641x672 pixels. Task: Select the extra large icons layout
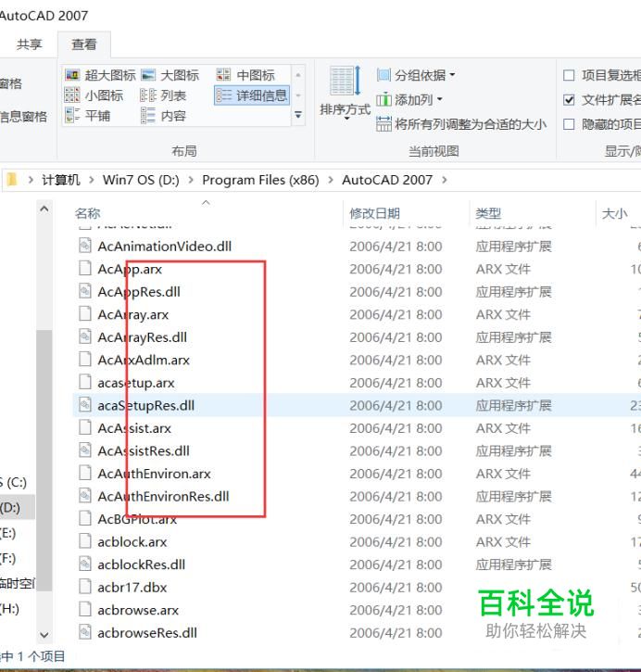[x=100, y=75]
